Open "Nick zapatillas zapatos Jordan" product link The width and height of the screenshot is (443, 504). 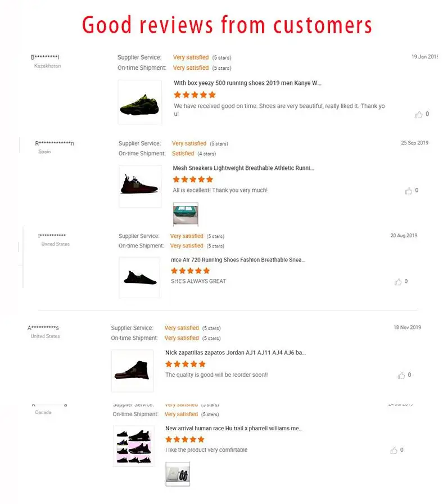[x=236, y=353]
